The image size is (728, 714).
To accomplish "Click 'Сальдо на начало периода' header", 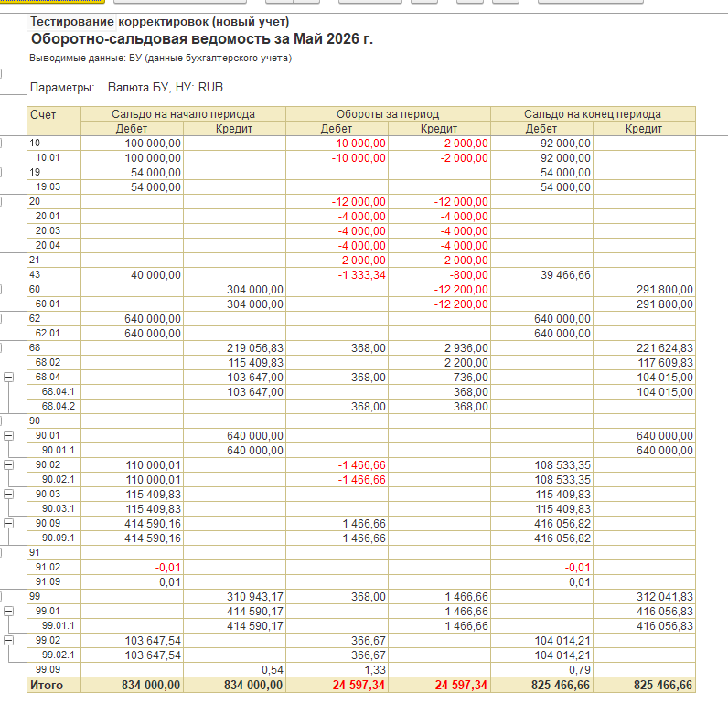I will 183,113.
